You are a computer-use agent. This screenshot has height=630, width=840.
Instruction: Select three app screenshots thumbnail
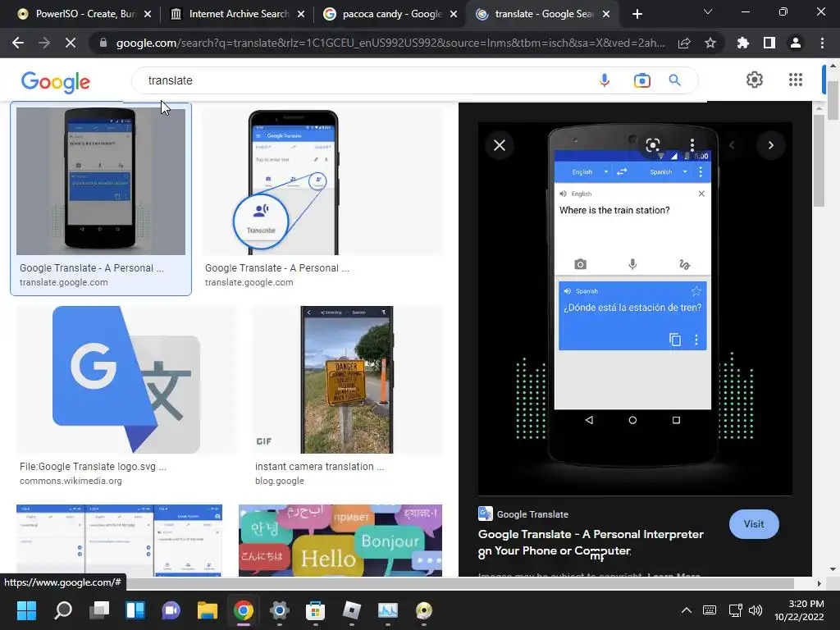point(119,540)
